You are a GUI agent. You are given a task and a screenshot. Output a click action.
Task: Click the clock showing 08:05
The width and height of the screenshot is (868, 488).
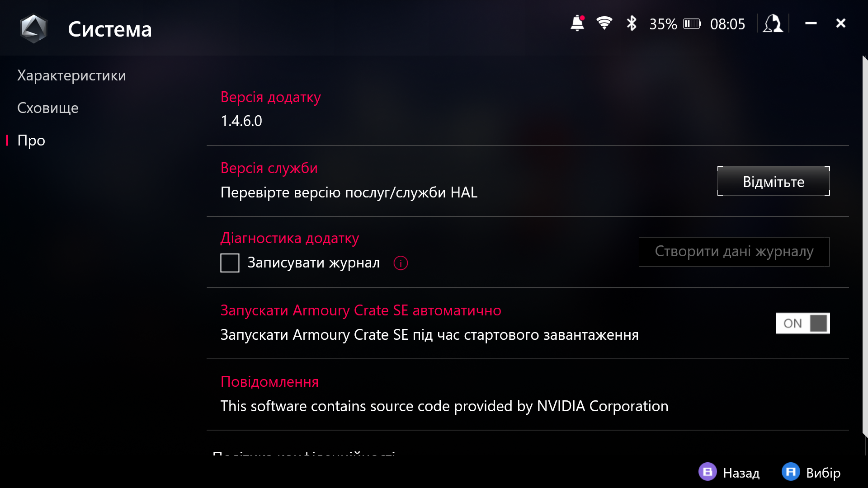(728, 24)
